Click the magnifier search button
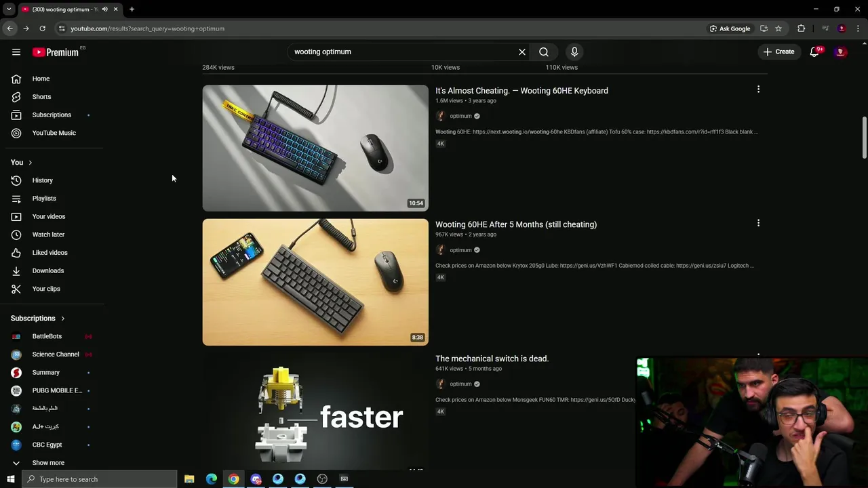The height and width of the screenshot is (488, 868). (x=544, y=52)
